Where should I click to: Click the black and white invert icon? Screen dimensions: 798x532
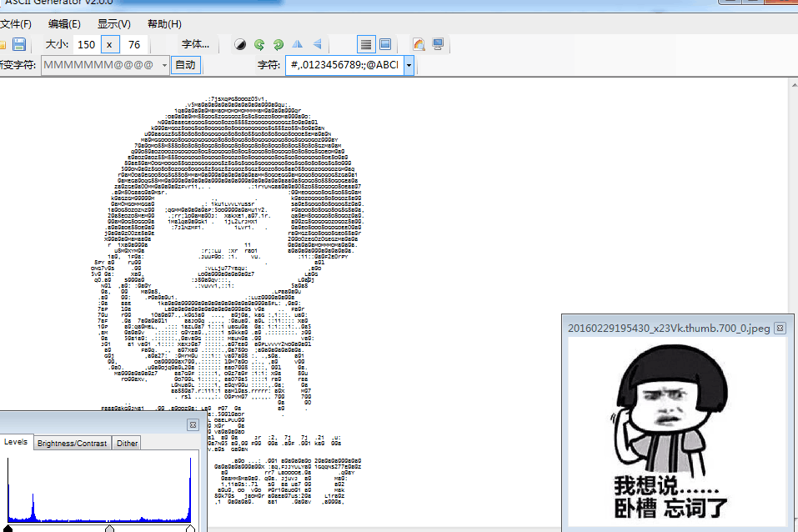tap(240, 45)
